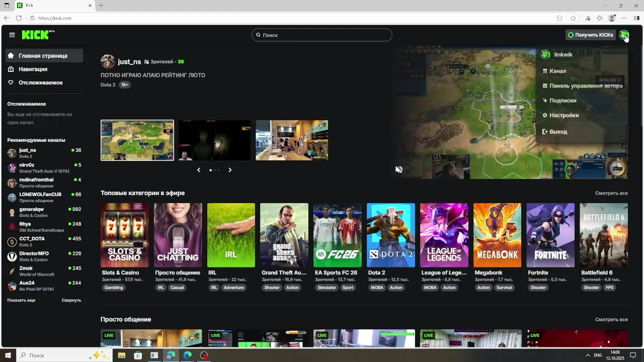This screenshot has width=644, height=362.
Task: Expand list with Показать еще
Action: (21, 300)
